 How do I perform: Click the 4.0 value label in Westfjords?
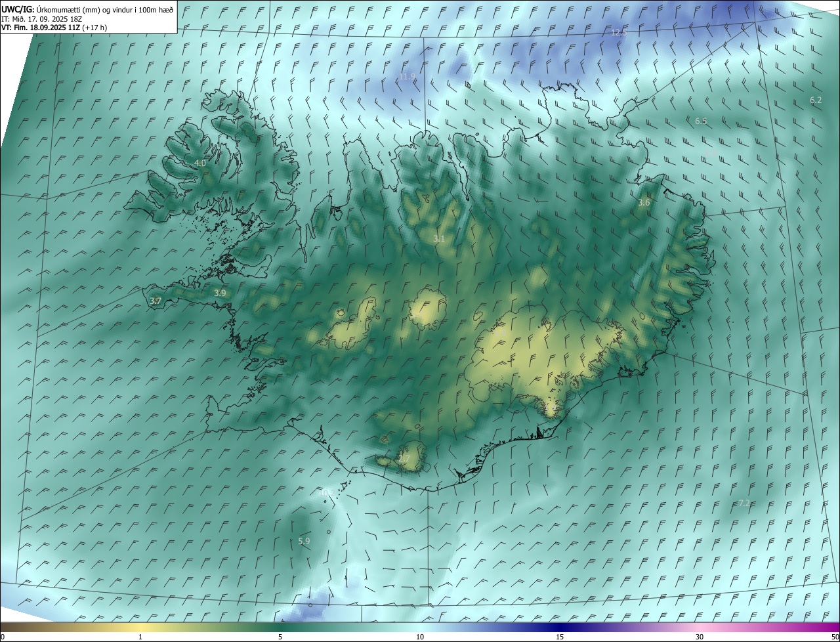tap(199, 163)
